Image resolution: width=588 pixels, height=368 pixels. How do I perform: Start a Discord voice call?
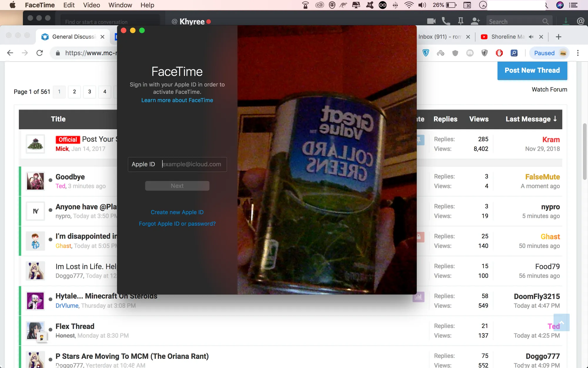446,21
